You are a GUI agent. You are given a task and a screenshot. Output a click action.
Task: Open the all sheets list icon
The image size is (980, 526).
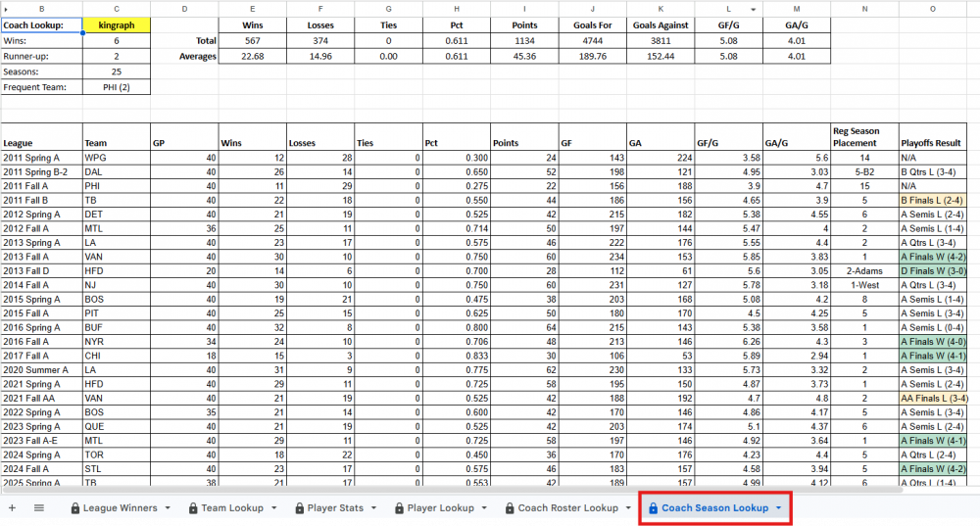pos(39,508)
